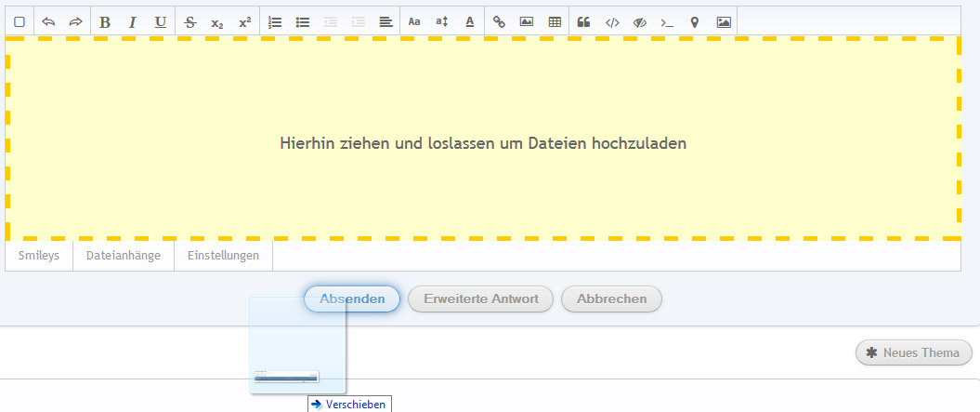The height and width of the screenshot is (412, 980).
Task: Switch to the Dateianhänge tab
Action: (x=124, y=256)
